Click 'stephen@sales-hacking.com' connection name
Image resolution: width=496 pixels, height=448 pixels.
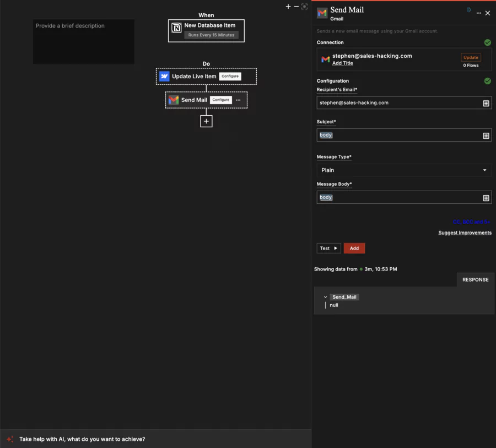(x=372, y=56)
